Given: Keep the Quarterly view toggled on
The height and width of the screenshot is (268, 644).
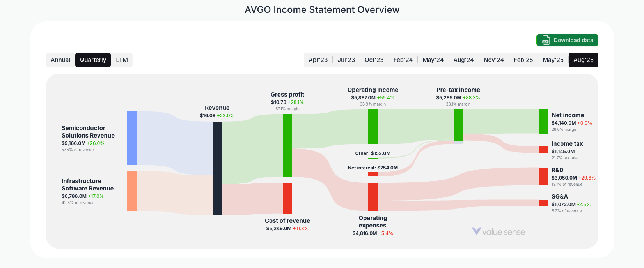Looking at the screenshot, I should tap(93, 60).
